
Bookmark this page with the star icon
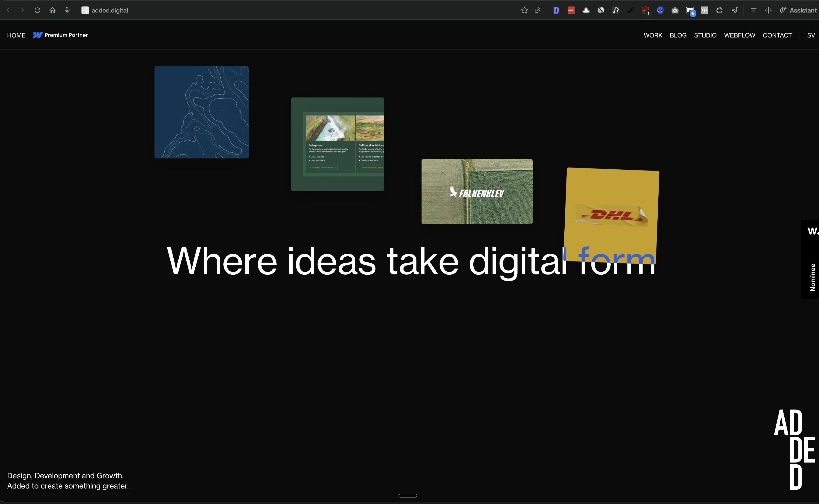(x=524, y=10)
